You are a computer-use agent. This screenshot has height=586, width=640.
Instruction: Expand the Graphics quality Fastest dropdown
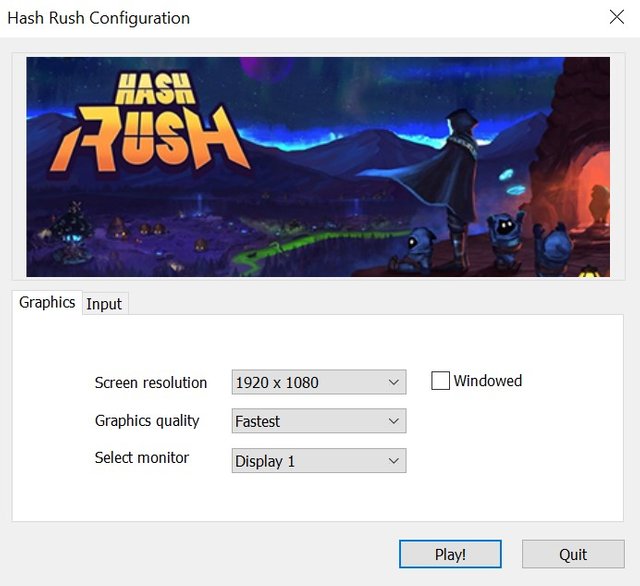click(x=319, y=421)
